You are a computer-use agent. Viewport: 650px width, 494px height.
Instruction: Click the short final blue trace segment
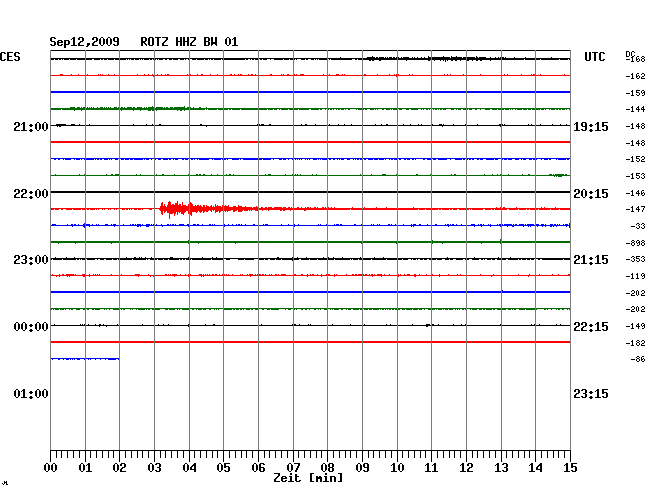[85, 359]
